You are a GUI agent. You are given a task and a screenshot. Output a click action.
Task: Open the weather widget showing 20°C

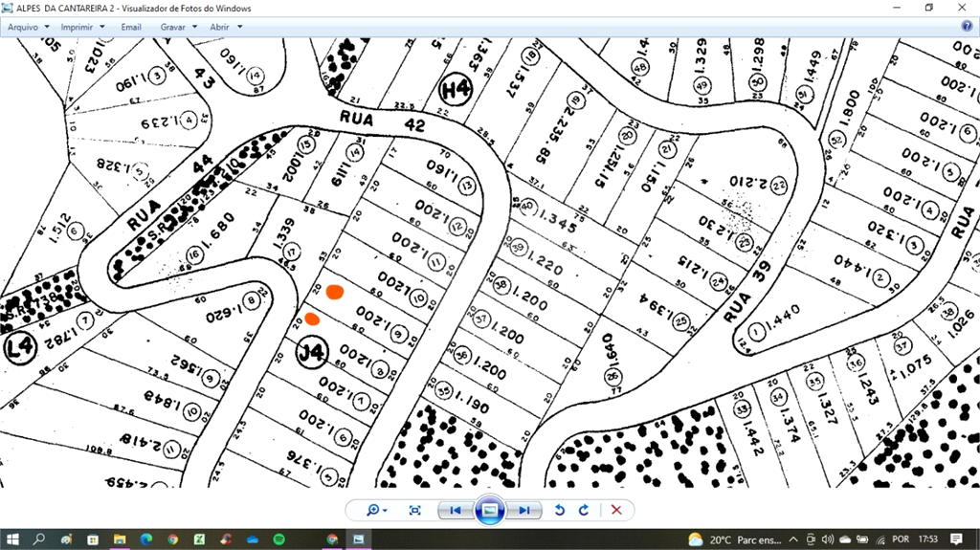[727, 539]
